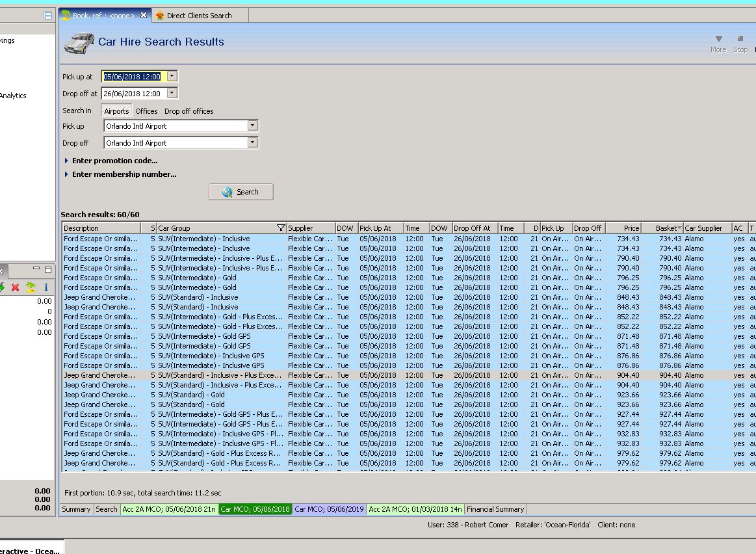Click the palm tree icon in left panel
The height and width of the screenshot is (554, 756).
(31, 287)
